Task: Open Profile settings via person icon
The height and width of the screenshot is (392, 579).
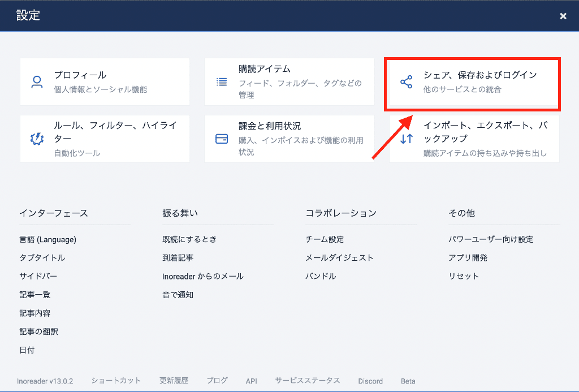Action: [37, 81]
